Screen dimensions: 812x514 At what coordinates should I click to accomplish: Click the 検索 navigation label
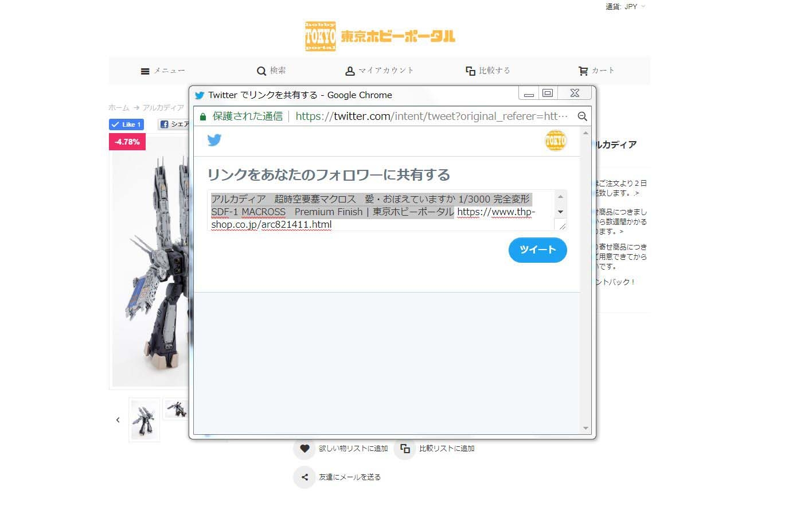pos(278,71)
